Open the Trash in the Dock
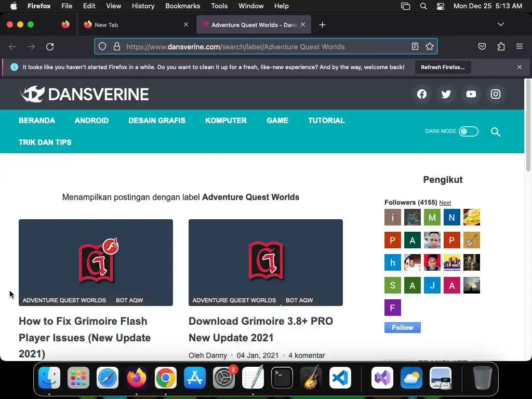532x399 pixels. tap(483, 378)
